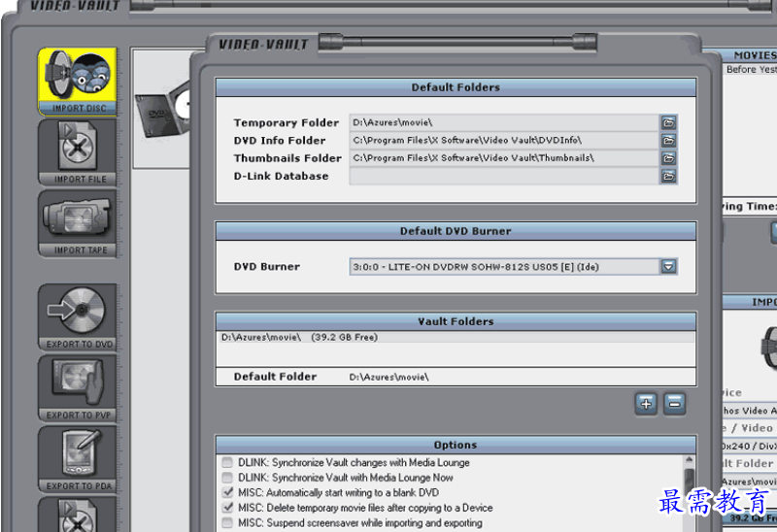The width and height of the screenshot is (777, 532).
Task: Remove vault folder with minus button
Action: (674, 404)
